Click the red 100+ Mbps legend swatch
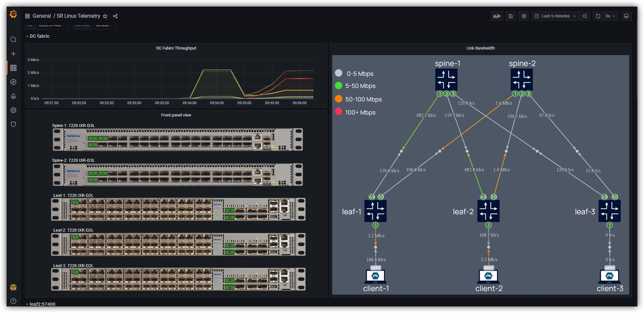 coord(339,112)
